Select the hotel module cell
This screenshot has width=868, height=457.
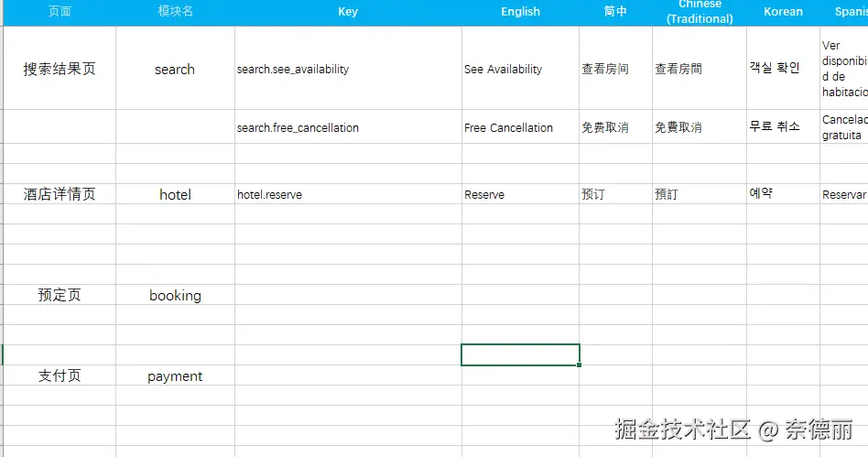coord(175,194)
